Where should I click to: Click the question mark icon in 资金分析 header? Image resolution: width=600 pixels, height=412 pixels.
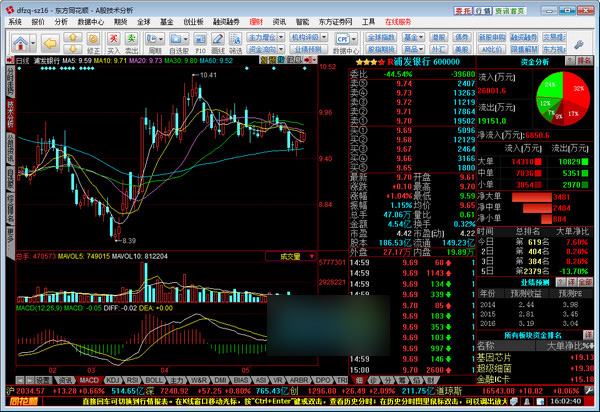point(570,61)
